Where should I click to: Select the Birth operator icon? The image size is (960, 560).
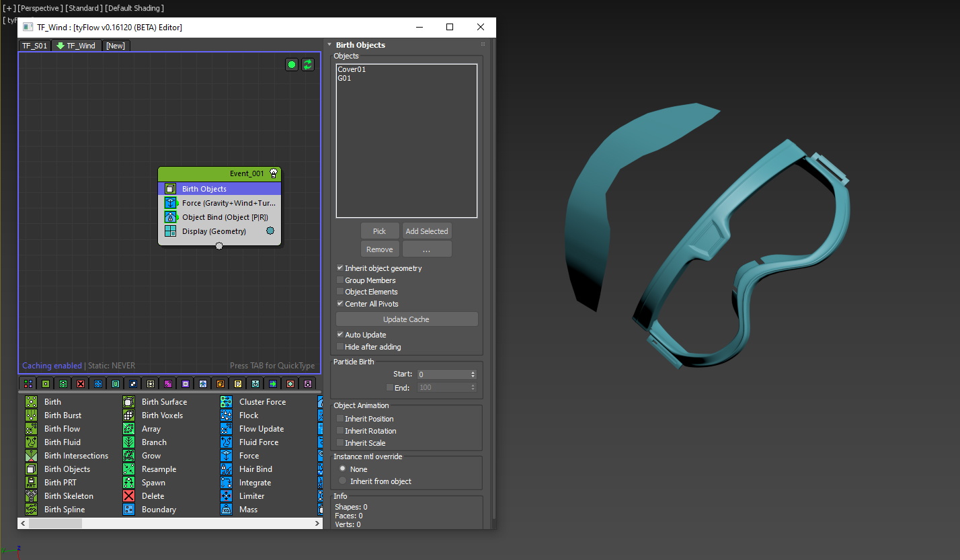[31, 401]
